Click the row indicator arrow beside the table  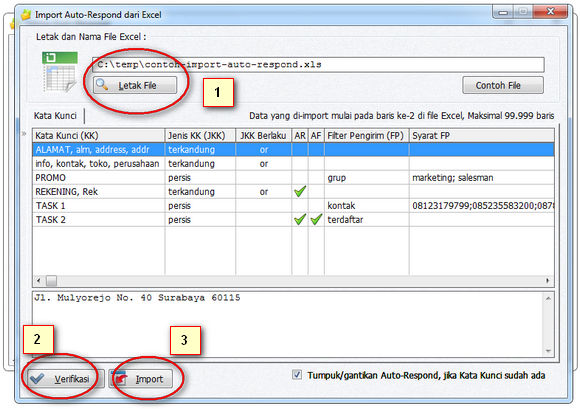click(x=24, y=133)
